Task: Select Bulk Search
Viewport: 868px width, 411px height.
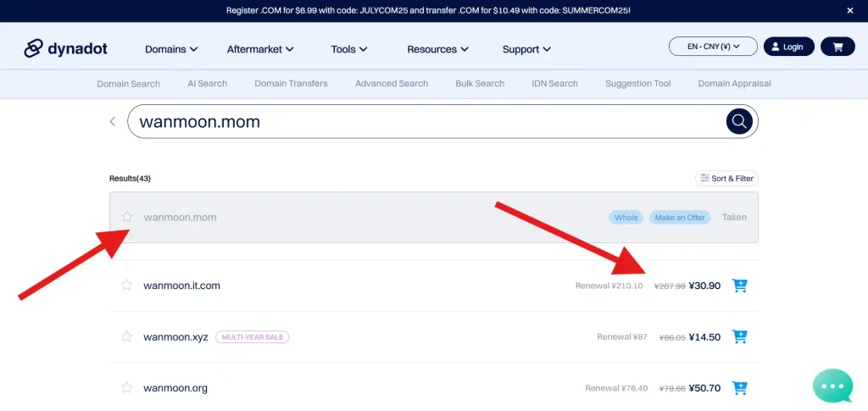Action: click(480, 84)
